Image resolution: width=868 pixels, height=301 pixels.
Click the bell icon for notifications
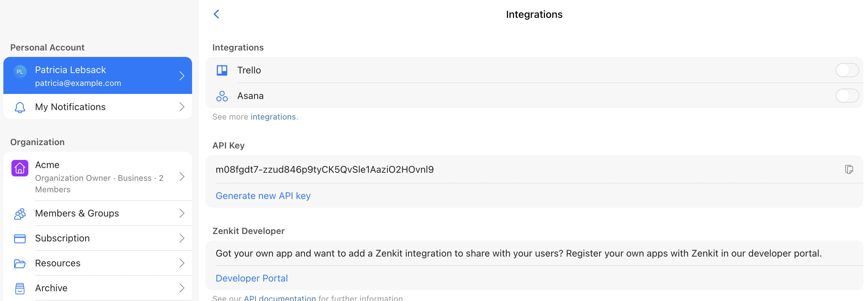[x=20, y=107]
